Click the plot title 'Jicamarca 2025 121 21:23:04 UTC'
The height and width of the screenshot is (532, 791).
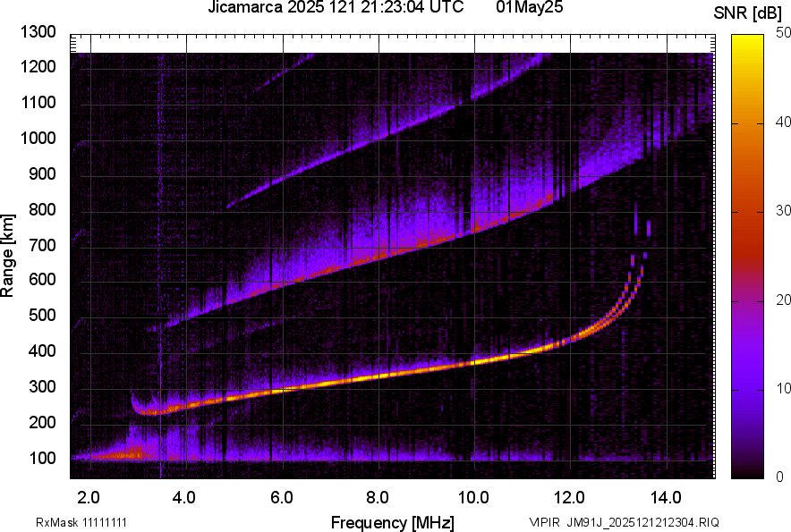click(336, 7)
